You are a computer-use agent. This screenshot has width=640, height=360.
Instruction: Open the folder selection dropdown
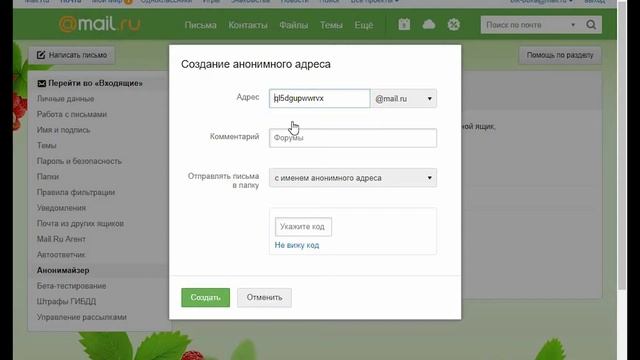click(353, 178)
